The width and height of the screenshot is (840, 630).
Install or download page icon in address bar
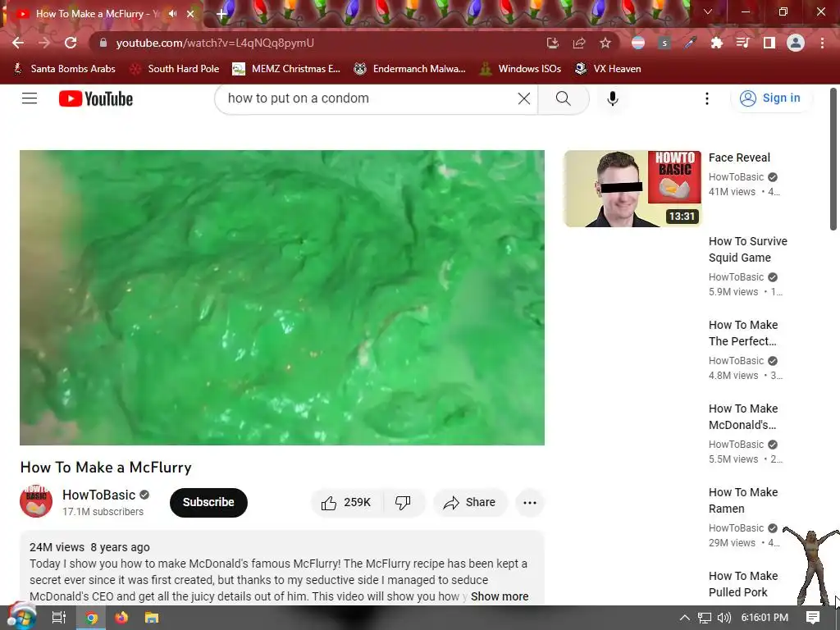click(x=553, y=43)
